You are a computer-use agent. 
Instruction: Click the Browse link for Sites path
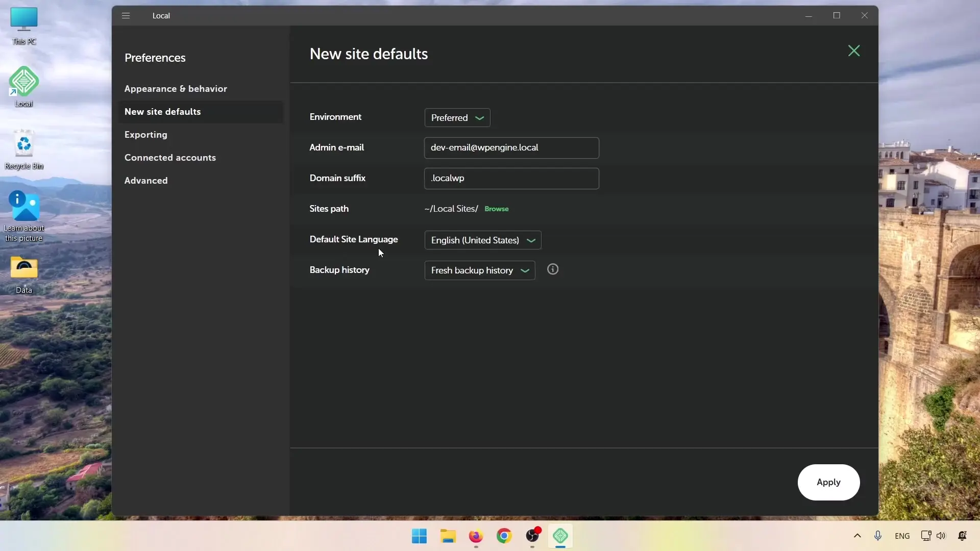pos(497,209)
